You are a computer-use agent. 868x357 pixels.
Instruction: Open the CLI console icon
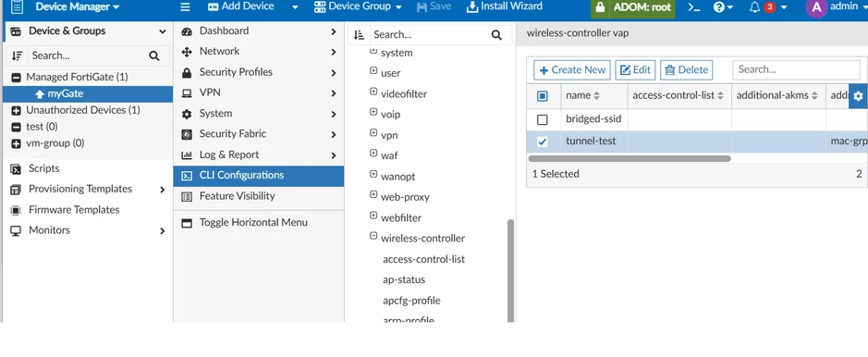pyautogui.click(x=693, y=7)
